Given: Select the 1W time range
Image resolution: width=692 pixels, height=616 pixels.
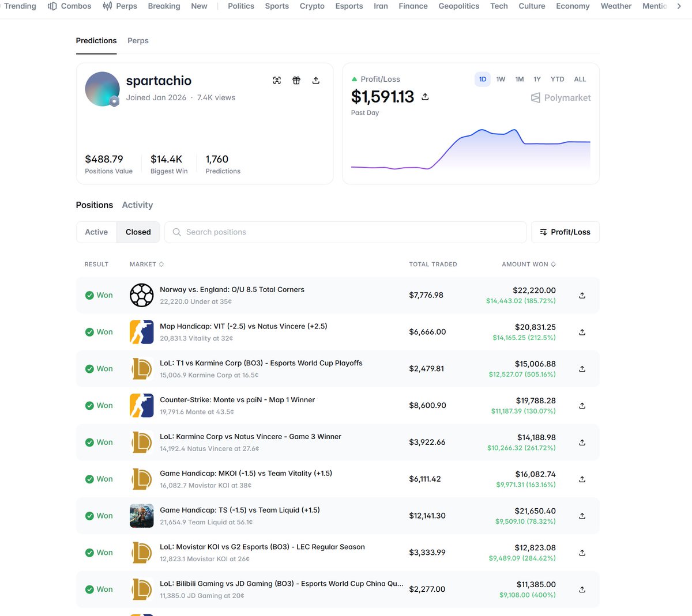Looking at the screenshot, I should [x=501, y=80].
